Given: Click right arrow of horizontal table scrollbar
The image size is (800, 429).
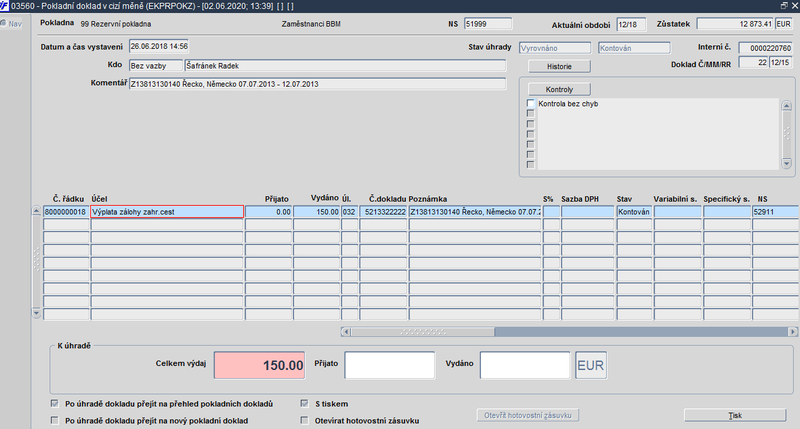Looking at the screenshot, I should pos(792,332).
